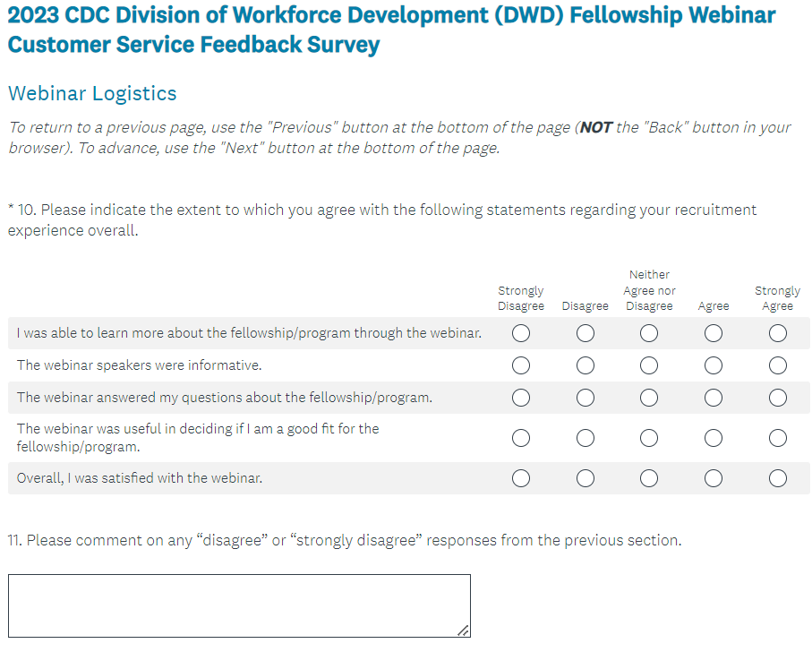Select Neither Agree nor Disagree for speakers informative
The image size is (812, 652).
pos(649,365)
